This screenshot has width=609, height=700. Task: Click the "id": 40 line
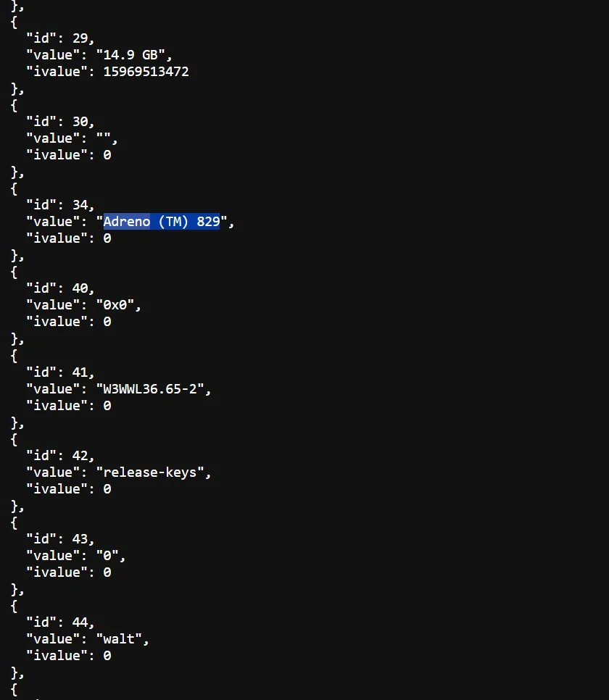[x=60, y=288]
